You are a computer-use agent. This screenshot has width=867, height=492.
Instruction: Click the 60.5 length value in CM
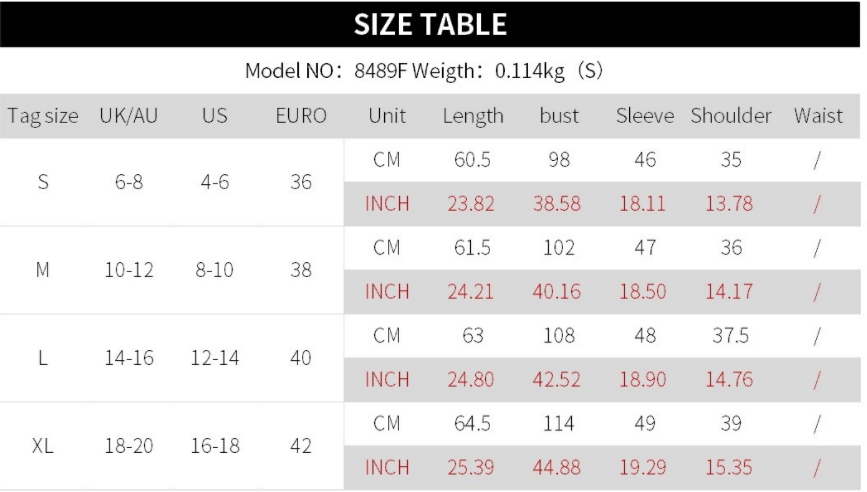click(473, 160)
